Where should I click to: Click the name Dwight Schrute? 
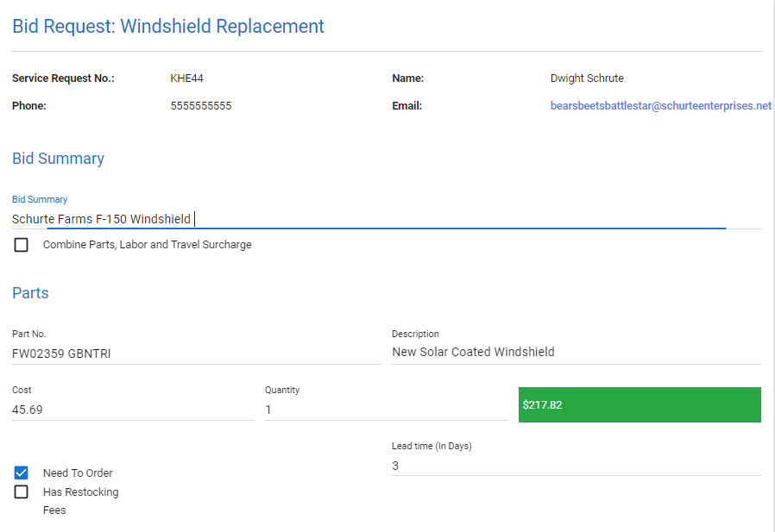pos(587,78)
